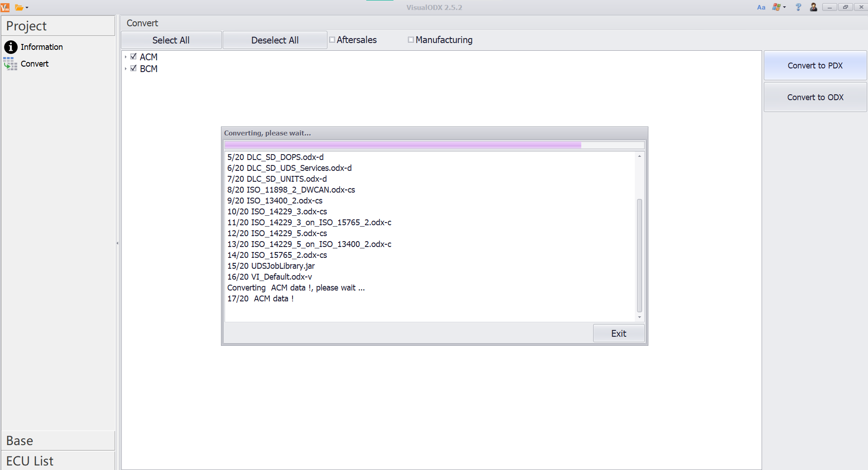868x470 pixels.
Task: Uncheck the BCM checkbox
Action: pyautogui.click(x=134, y=68)
